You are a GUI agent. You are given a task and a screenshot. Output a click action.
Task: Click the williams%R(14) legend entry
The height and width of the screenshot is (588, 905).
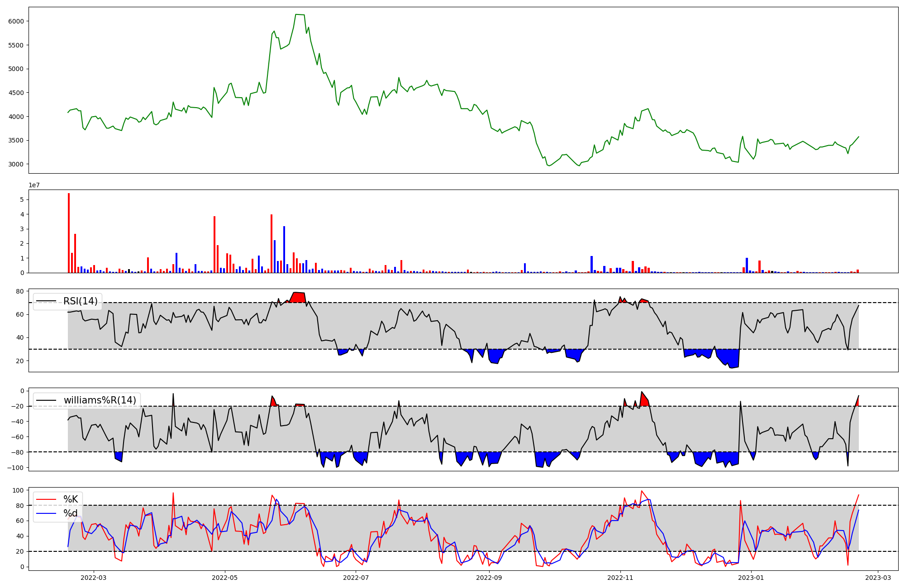coord(100,400)
